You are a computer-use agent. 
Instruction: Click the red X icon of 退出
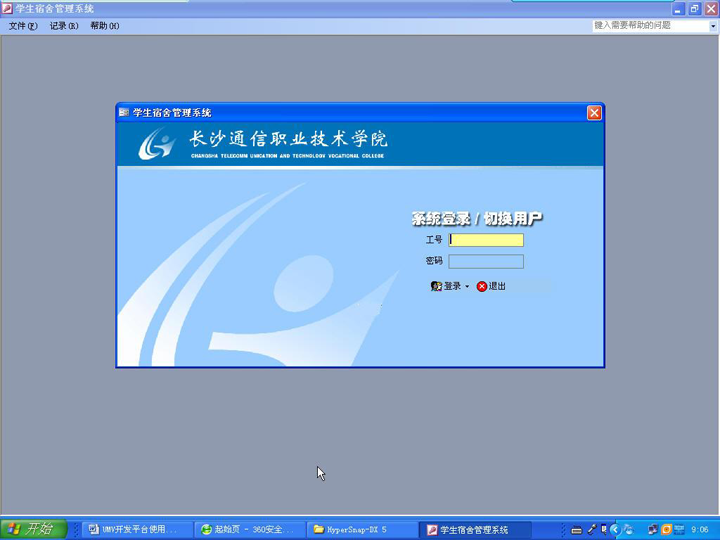481,287
